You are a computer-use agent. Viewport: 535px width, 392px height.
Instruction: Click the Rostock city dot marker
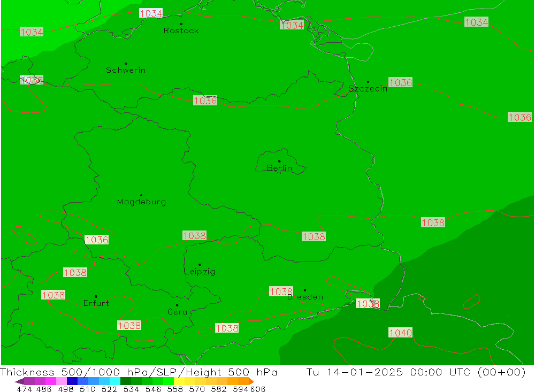pyautogui.click(x=181, y=24)
